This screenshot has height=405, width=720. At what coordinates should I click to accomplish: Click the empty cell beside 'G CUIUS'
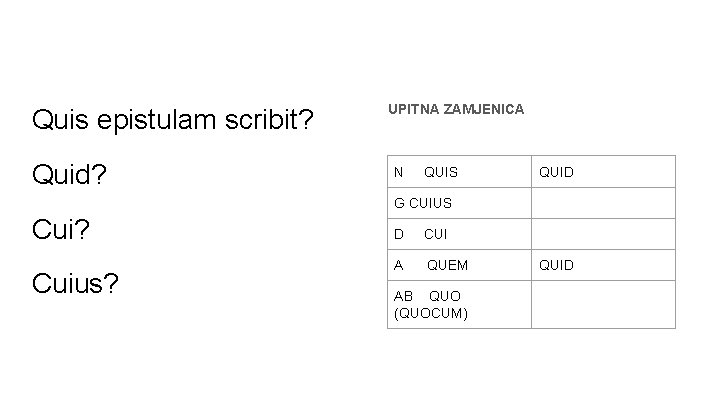pos(602,203)
